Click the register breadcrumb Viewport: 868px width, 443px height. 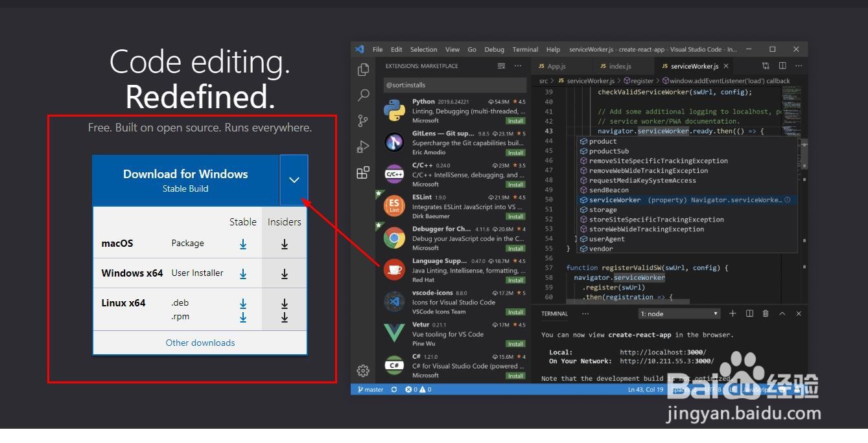638,81
